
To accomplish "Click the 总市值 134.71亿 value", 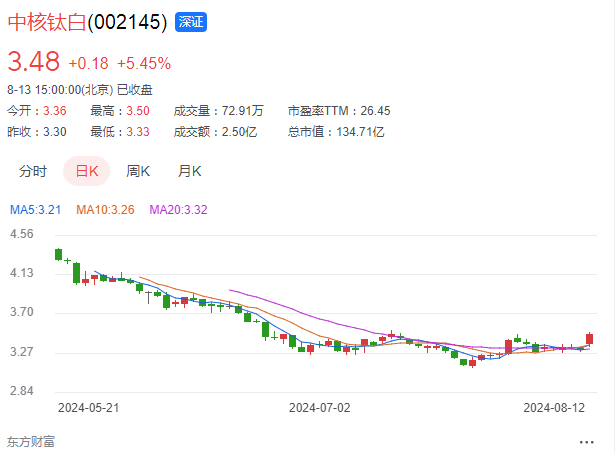I will point(360,132).
